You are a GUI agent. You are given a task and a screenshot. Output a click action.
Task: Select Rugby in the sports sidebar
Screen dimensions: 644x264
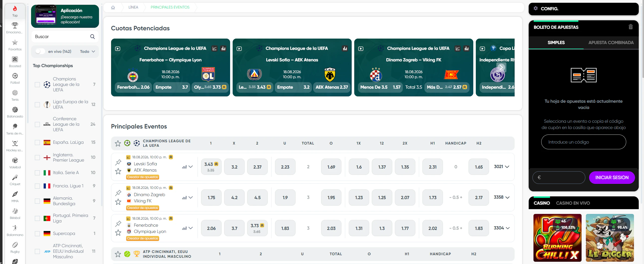tap(15, 245)
